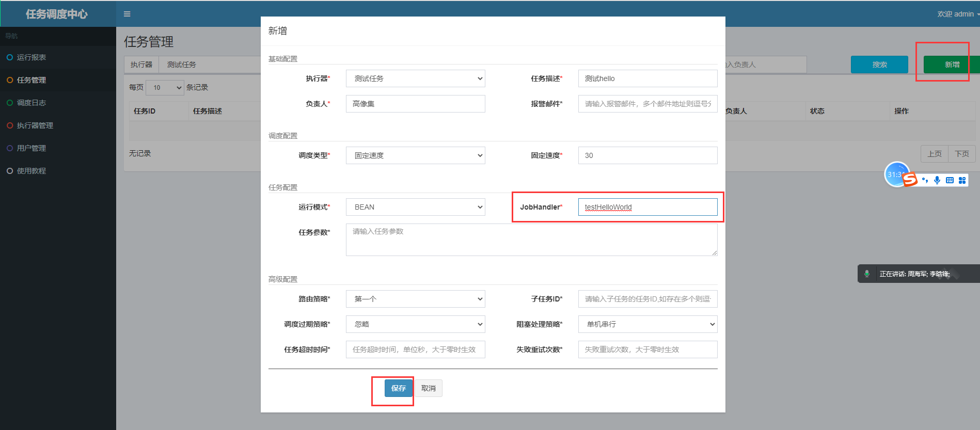Image resolution: width=980 pixels, height=430 pixels.
Task: Click the 负责人 input field in dialog
Action: (416, 104)
